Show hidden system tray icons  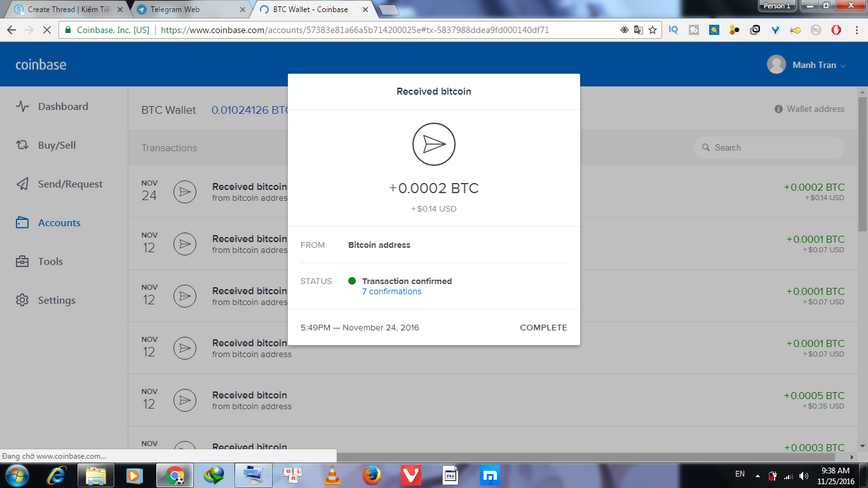(757, 476)
